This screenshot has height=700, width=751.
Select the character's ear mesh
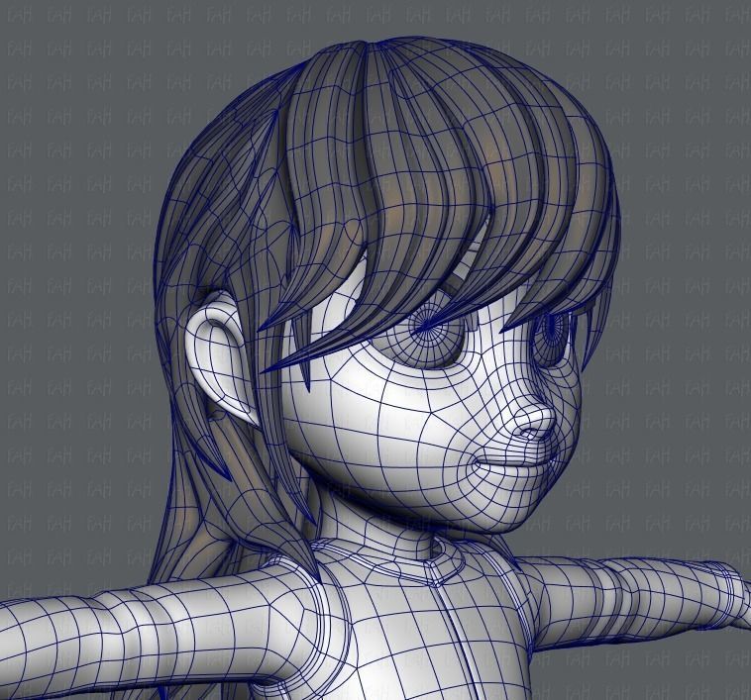[221, 359]
